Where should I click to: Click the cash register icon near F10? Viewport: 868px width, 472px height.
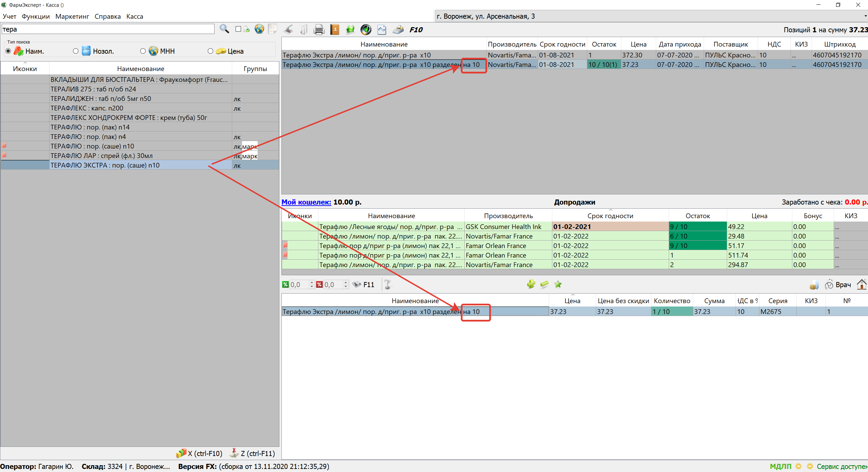click(398, 30)
